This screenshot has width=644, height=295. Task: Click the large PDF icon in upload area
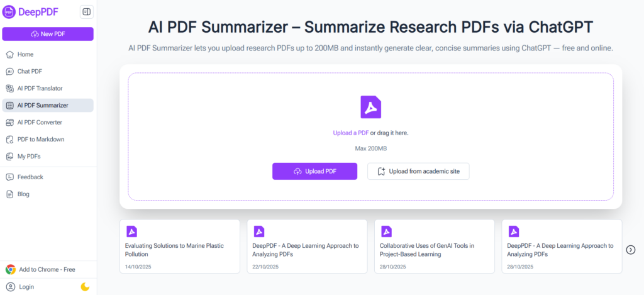pos(371,107)
